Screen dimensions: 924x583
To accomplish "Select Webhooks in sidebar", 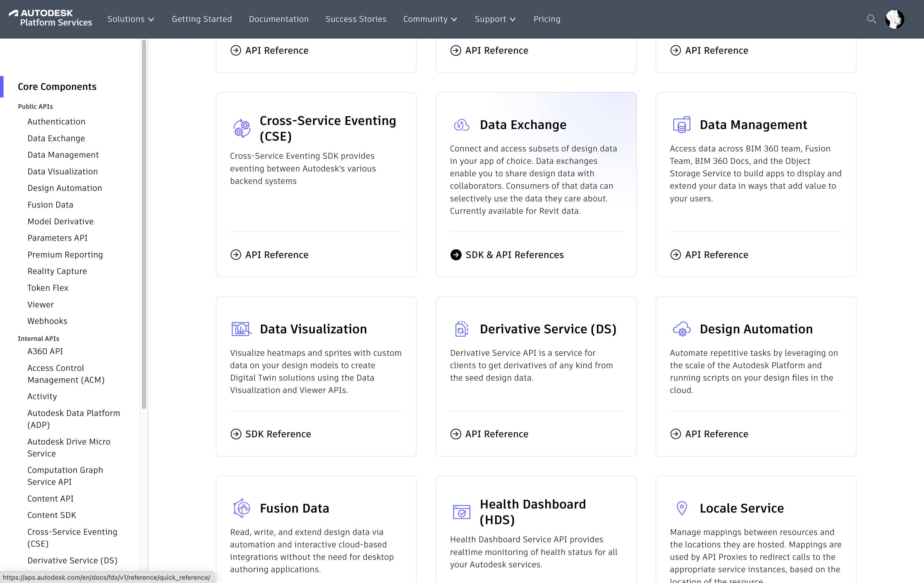I will point(47,321).
